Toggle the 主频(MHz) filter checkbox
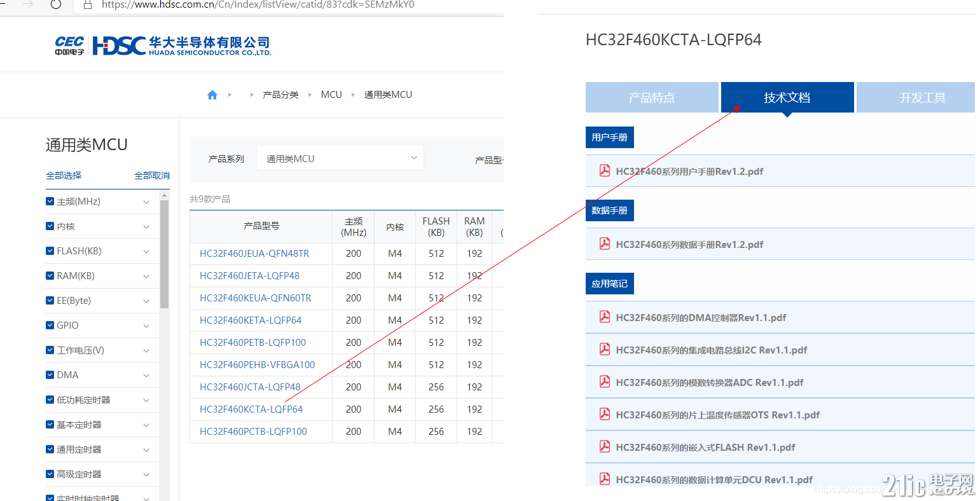Screen dimensions: 980x501 [50, 201]
